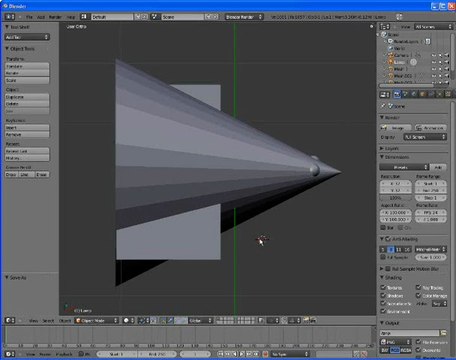The height and width of the screenshot is (360, 456).
Task: Select the Scene properties tab icon
Action: point(405,95)
